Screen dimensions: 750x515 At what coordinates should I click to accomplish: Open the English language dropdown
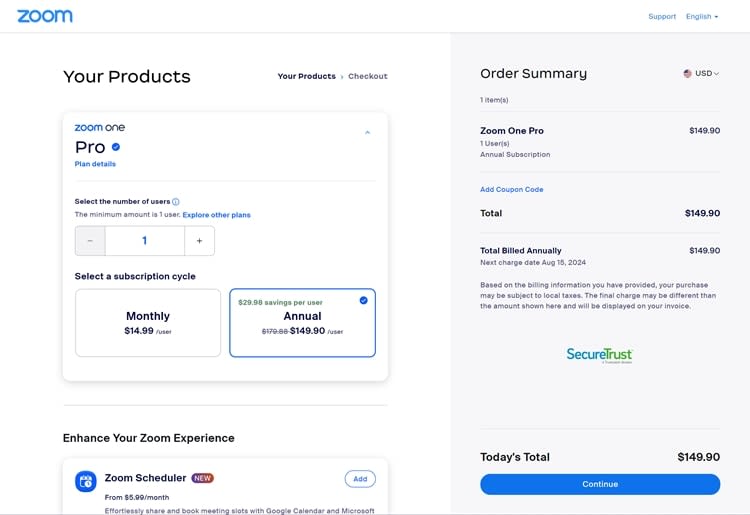[702, 17]
